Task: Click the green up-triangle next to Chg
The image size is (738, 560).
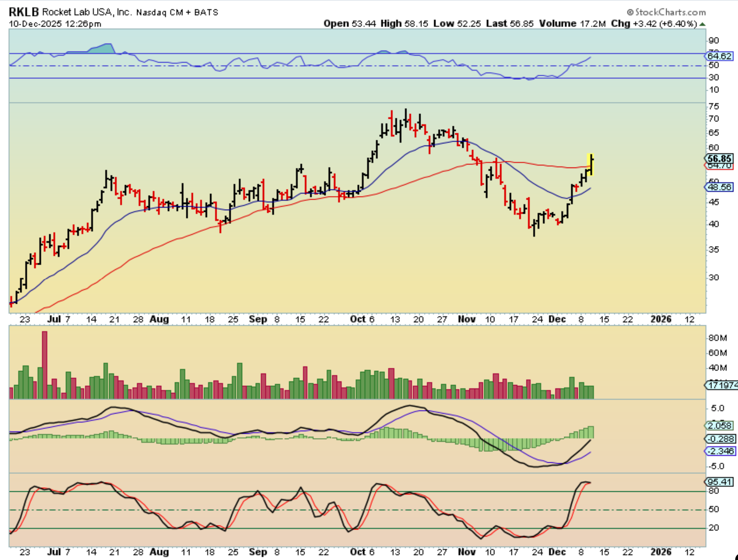Action: coord(702,24)
